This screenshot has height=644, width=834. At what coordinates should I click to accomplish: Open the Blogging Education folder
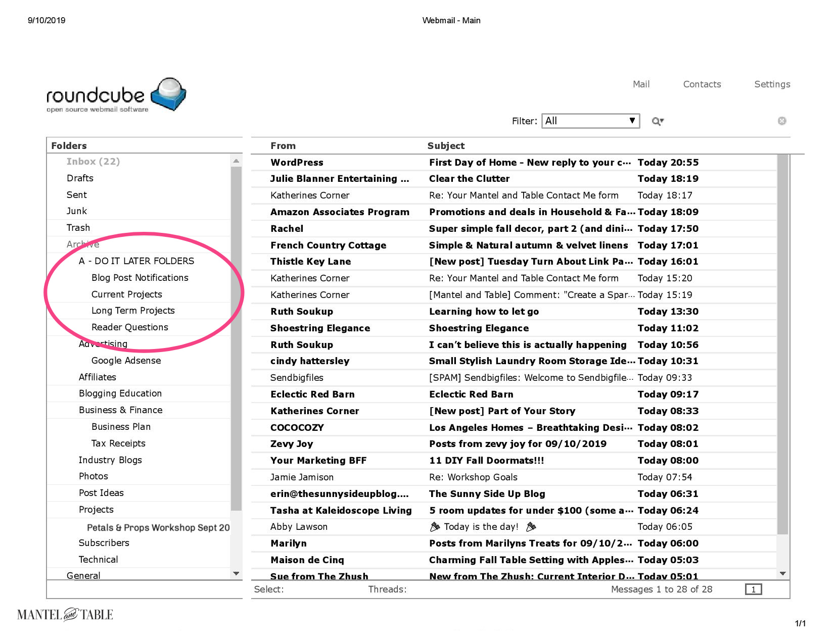click(x=138, y=393)
